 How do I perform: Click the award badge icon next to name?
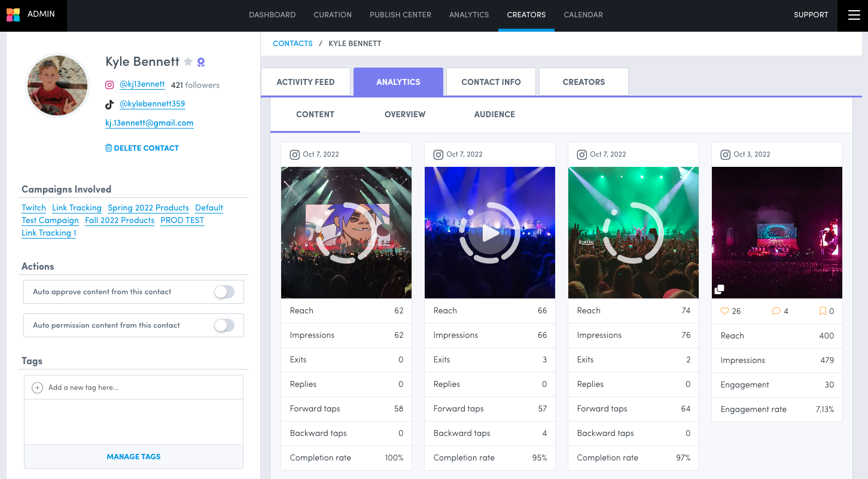coord(201,62)
